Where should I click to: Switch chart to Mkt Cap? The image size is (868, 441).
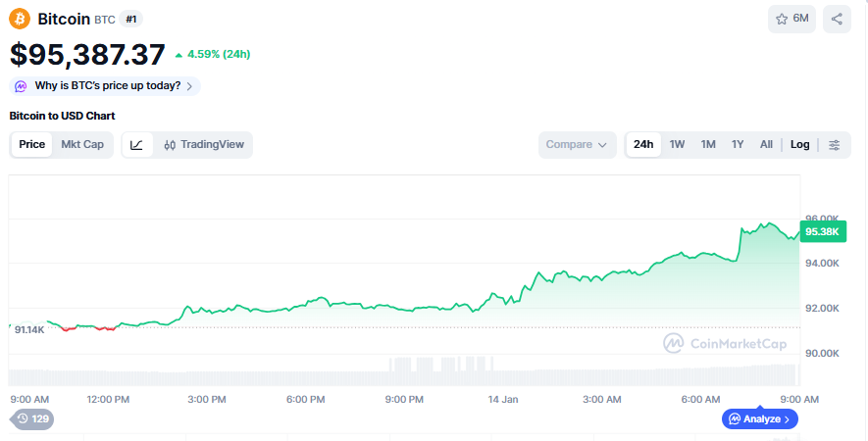[x=82, y=145]
